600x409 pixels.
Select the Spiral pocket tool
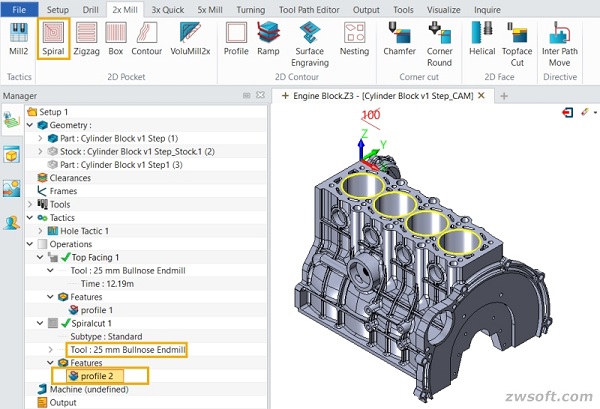click(53, 38)
